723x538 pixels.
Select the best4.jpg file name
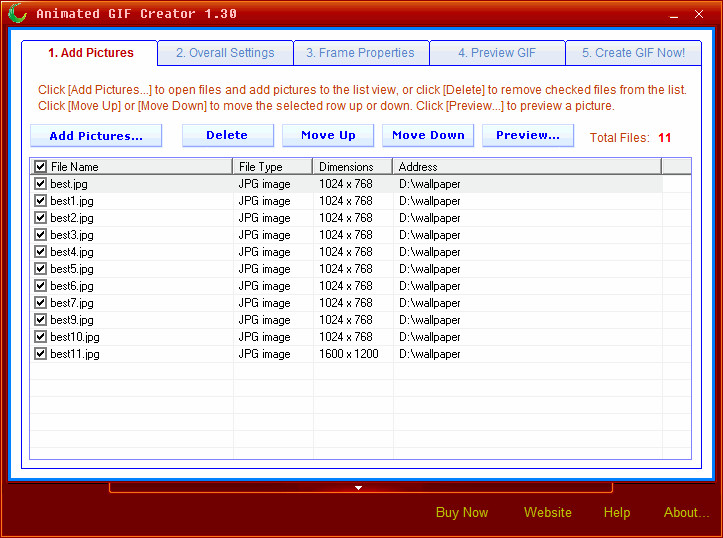coord(72,252)
